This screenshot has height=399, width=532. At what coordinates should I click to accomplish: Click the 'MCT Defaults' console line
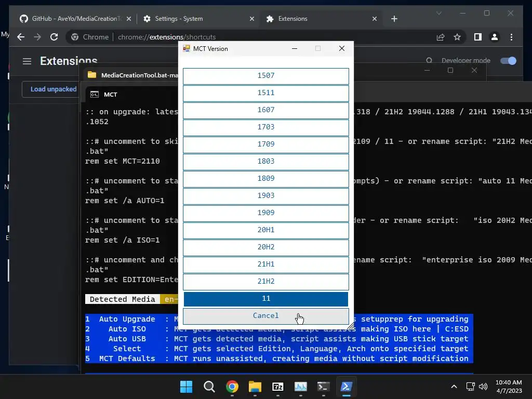tap(276, 358)
